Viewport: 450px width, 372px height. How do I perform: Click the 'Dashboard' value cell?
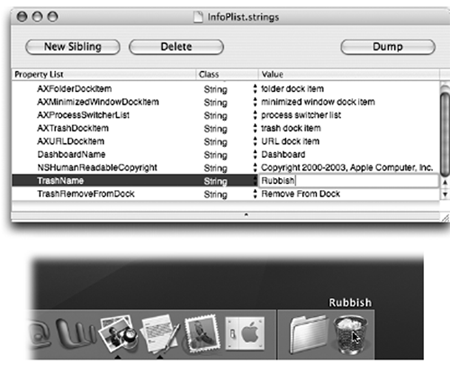(x=283, y=154)
